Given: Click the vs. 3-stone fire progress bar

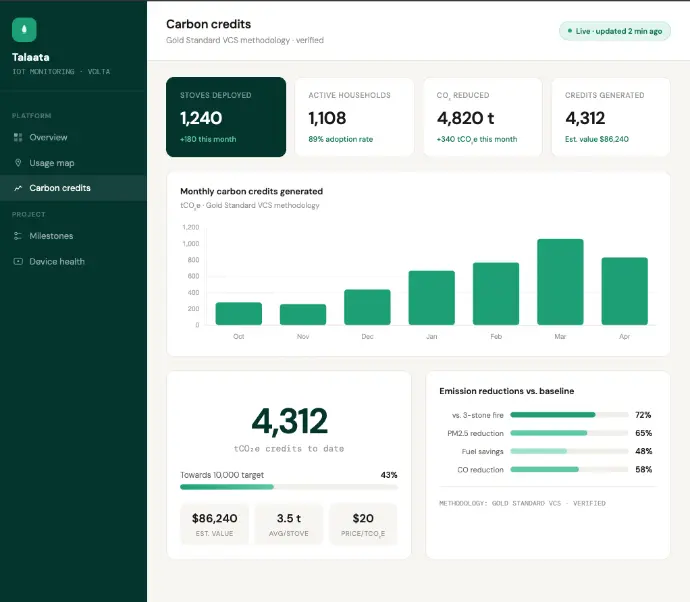Looking at the screenshot, I should coord(569,414).
